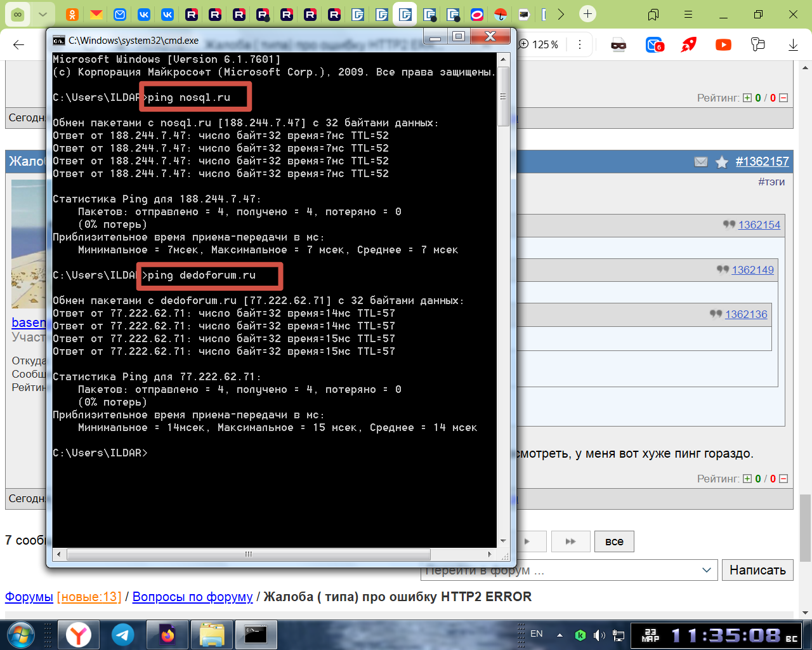Click the volume speaker icon in tray
The image size is (812, 650).
point(599,635)
